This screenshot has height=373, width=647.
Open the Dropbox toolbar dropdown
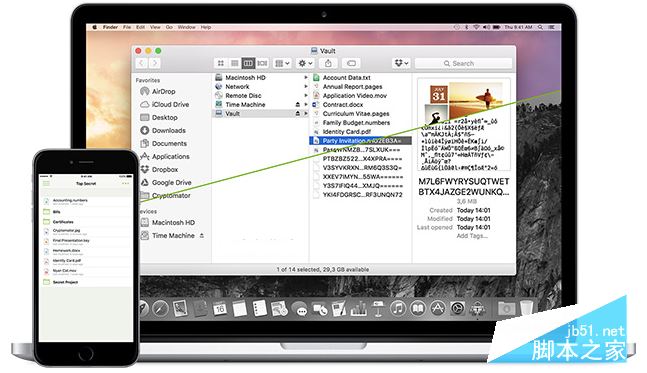point(401,63)
